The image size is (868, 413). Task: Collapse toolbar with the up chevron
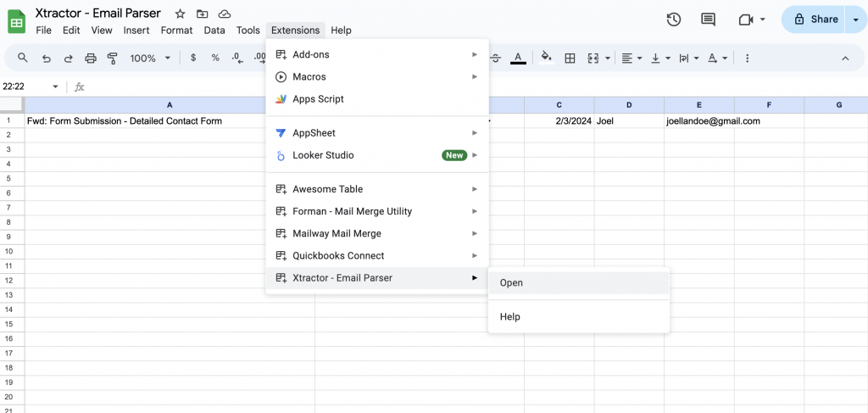845,59
